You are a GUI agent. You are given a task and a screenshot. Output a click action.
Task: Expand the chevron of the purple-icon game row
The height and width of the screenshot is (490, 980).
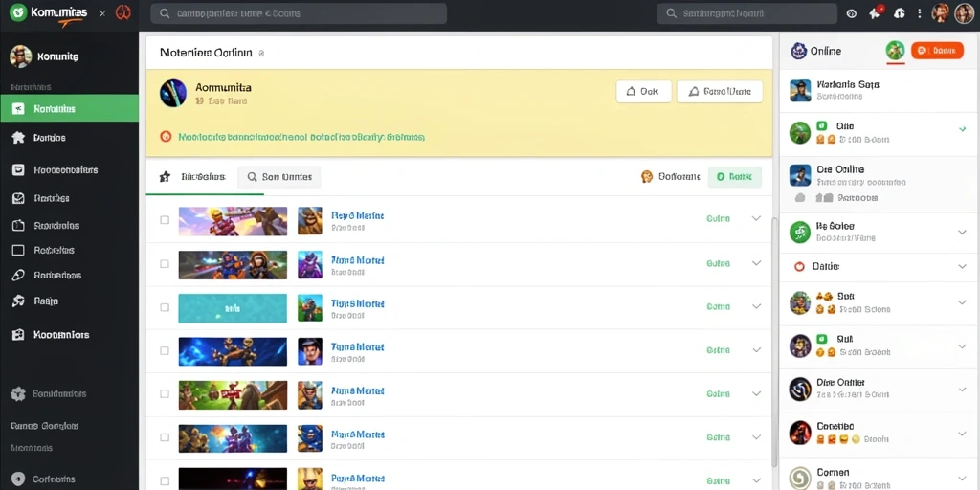tap(756, 263)
